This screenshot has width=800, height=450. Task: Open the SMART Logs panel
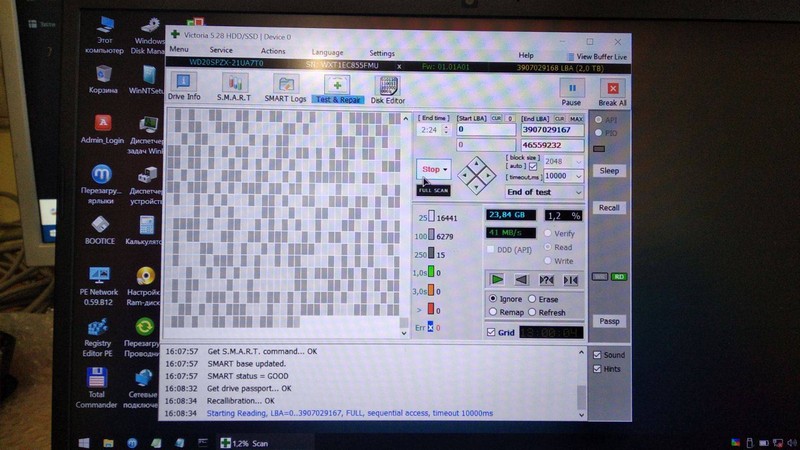pos(286,88)
